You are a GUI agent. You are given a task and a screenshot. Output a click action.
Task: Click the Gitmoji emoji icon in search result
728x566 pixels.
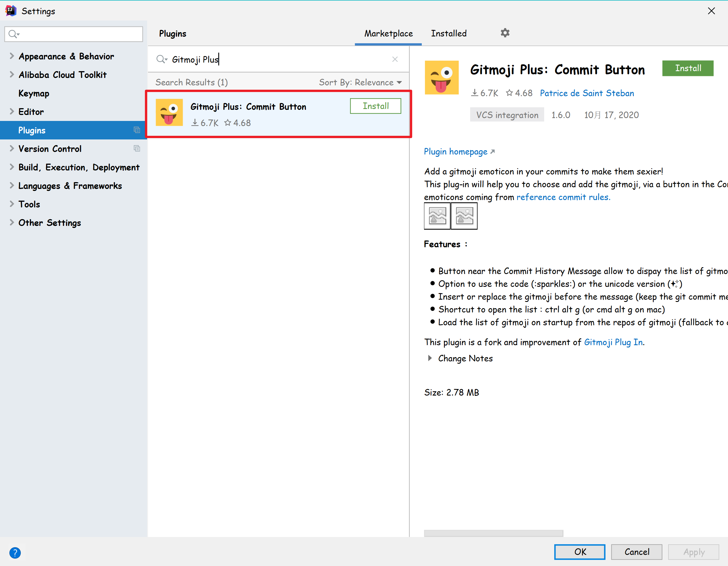(169, 112)
